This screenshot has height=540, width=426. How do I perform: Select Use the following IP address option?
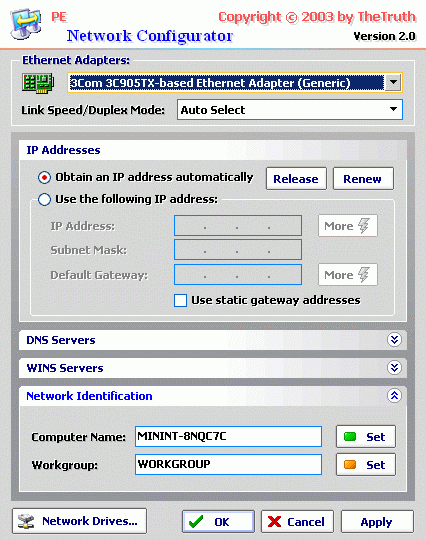44,199
